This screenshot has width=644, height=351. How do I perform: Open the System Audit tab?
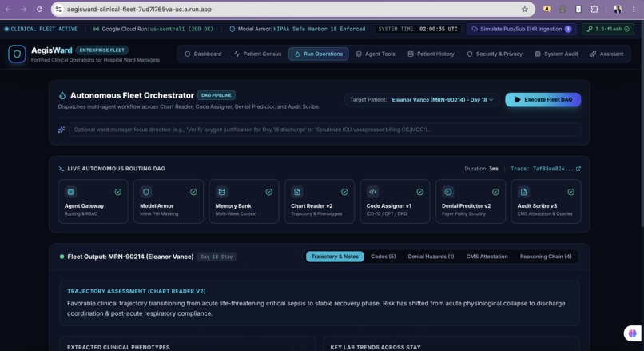point(556,54)
